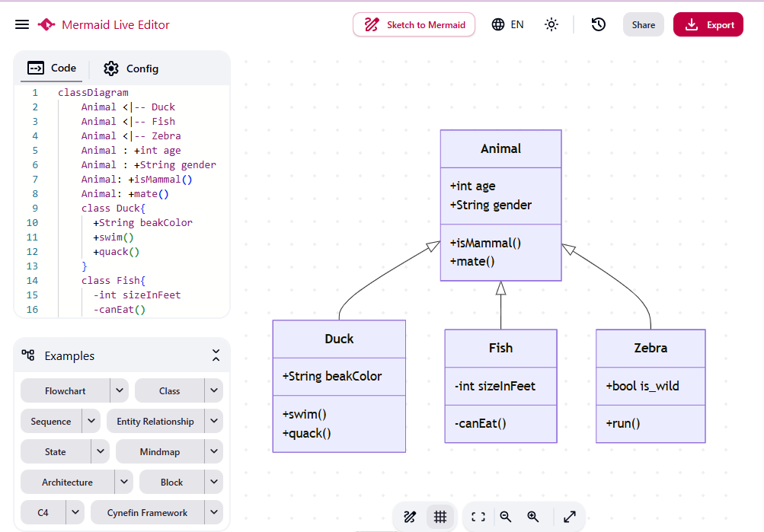
Task: Load the Mindmap example
Action: (160, 451)
